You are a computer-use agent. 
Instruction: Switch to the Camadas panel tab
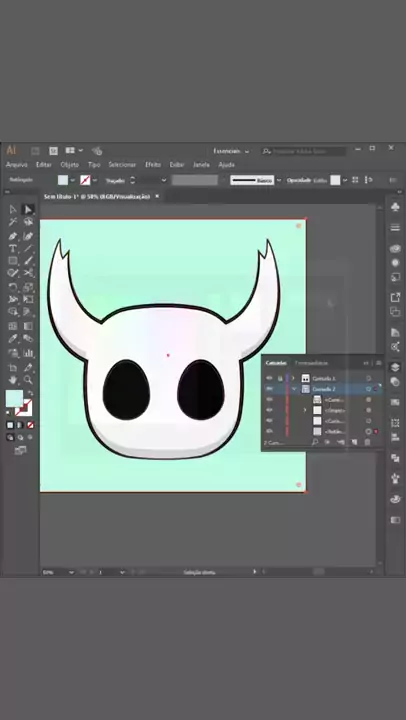[276, 363]
